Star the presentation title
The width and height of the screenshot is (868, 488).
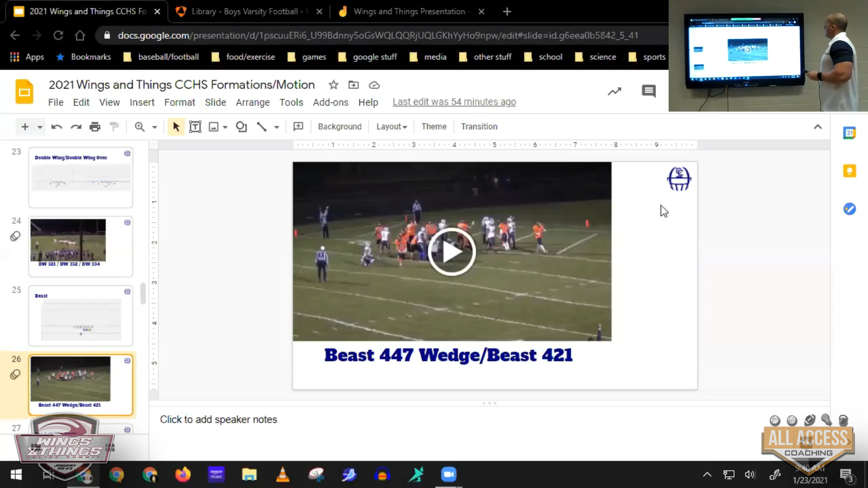coord(333,85)
